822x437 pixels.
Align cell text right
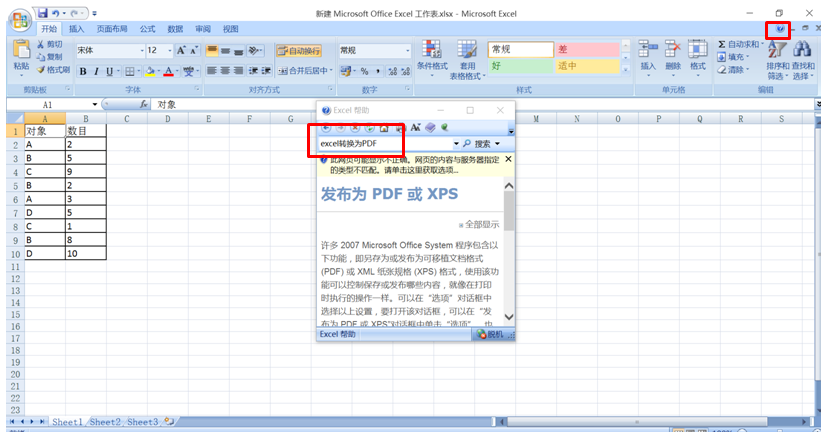pyautogui.click(x=239, y=70)
